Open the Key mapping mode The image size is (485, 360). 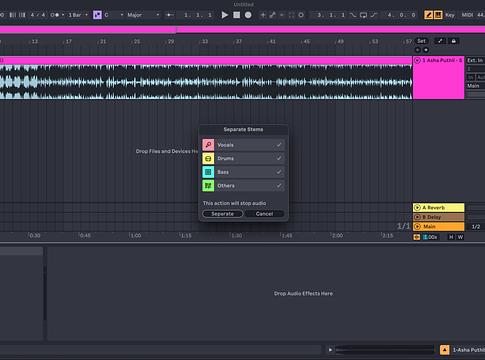(x=450, y=15)
